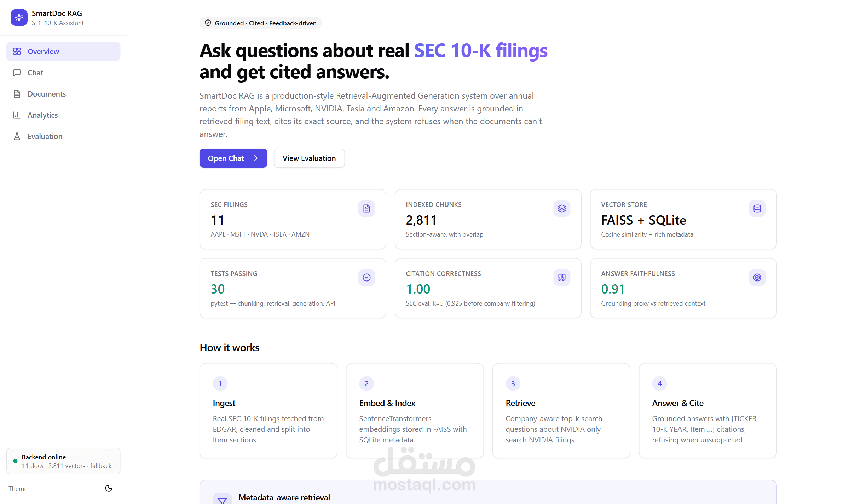Click the layers icon on Indexed Chunks card

pyautogui.click(x=562, y=209)
